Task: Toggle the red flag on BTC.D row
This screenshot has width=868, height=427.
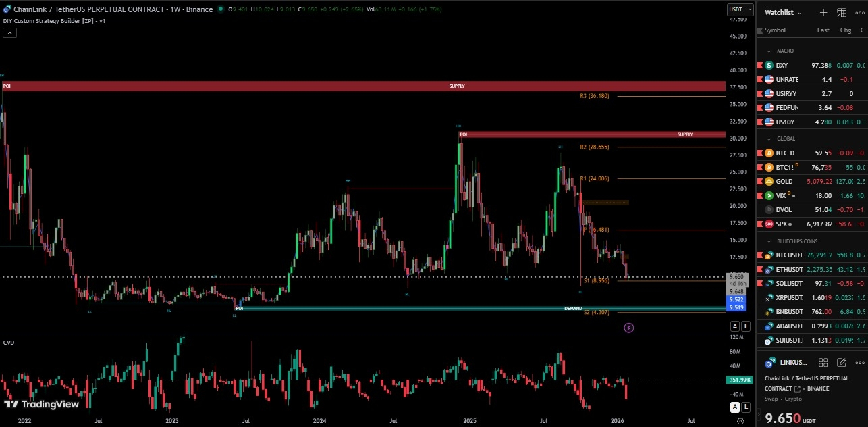Action: [x=759, y=153]
